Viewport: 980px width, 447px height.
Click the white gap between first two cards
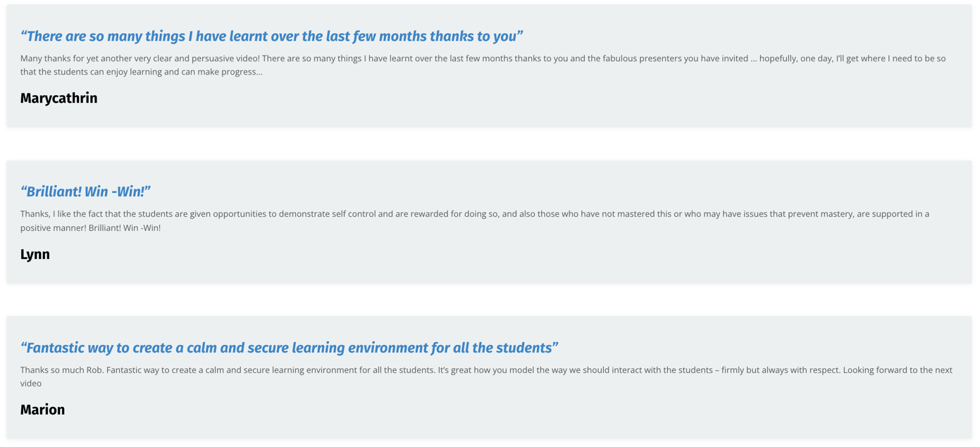click(490, 144)
